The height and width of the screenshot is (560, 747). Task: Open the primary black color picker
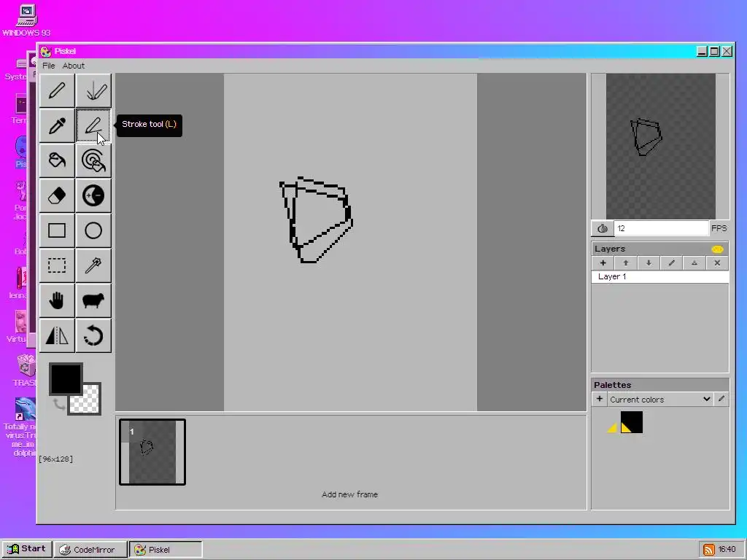pos(66,379)
